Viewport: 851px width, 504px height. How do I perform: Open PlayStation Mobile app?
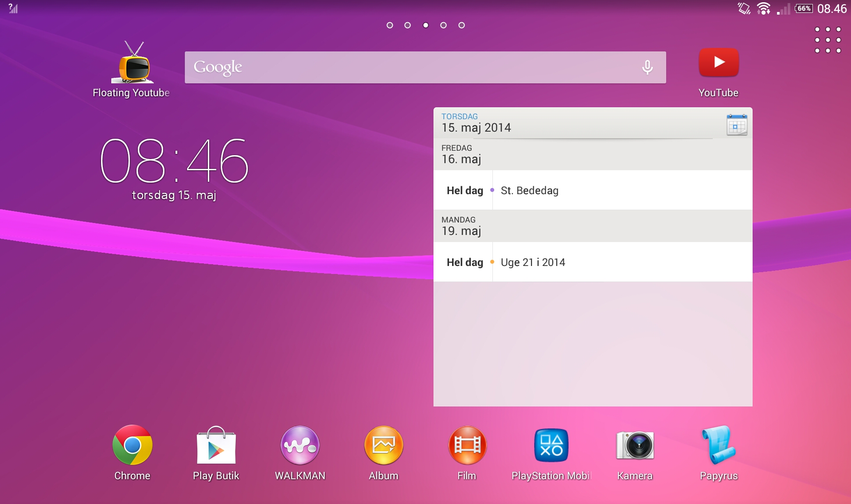coord(551,446)
